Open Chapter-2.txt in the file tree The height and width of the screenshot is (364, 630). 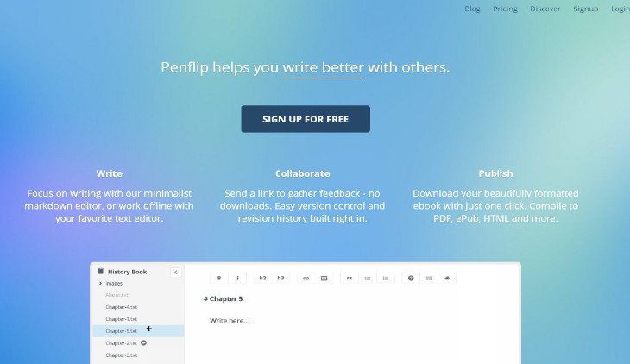122,343
